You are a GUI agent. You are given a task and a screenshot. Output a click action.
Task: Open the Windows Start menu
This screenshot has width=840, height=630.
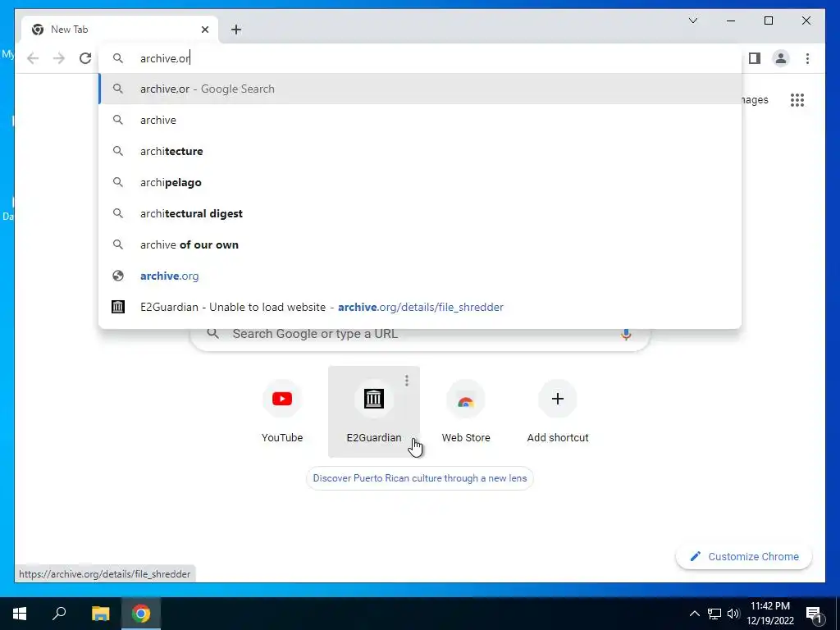coord(20,614)
